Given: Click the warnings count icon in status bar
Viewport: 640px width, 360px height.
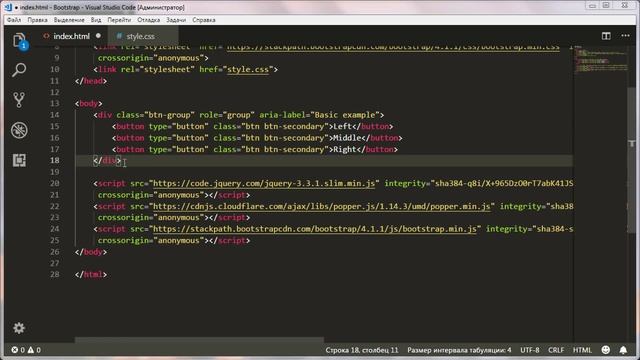Looking at the screenshot, I should 34,350.
